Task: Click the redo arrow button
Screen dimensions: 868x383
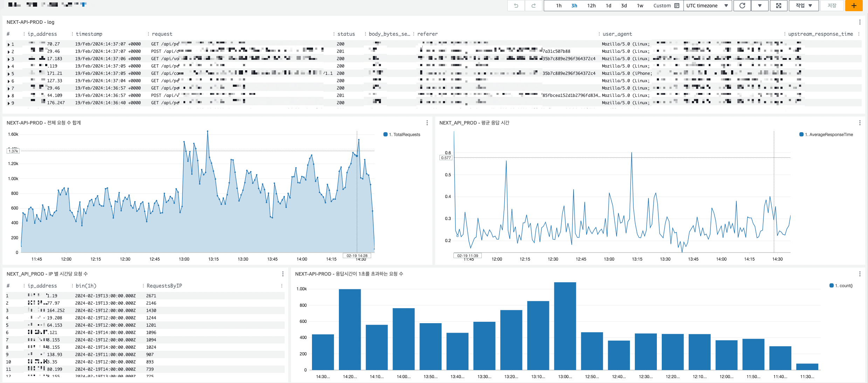Action: [534, 6]
